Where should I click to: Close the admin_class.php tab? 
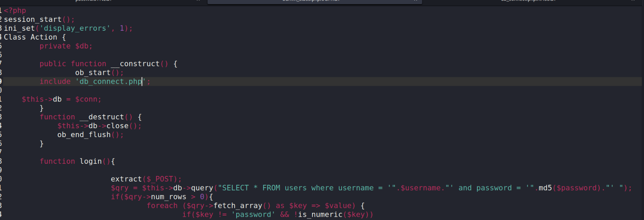tap(415, 1)
